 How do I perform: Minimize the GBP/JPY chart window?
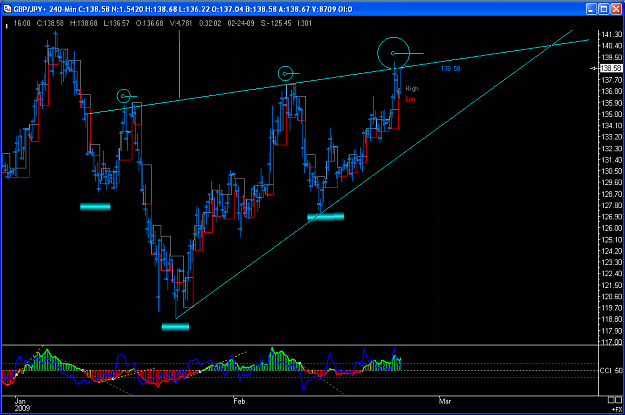pos(592,9)
